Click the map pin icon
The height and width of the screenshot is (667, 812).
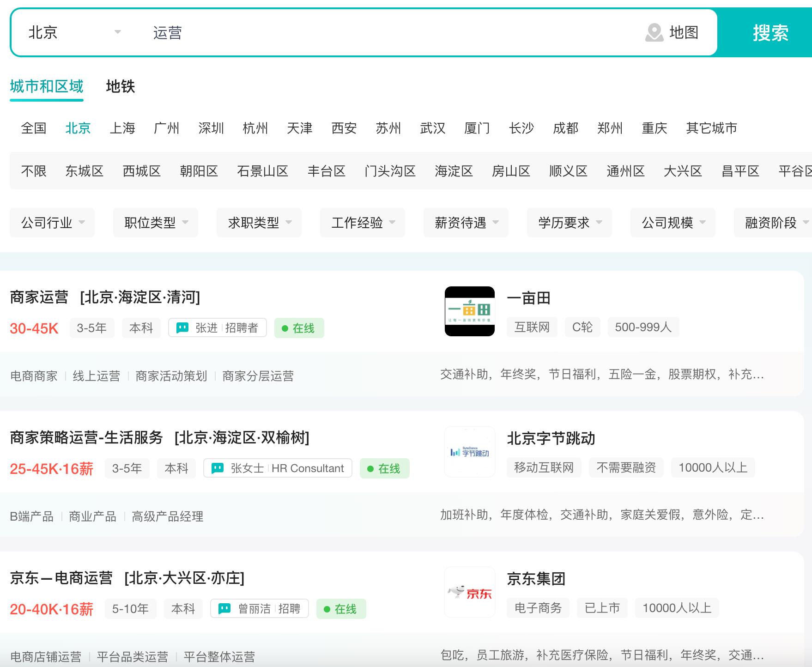[654, 32]
